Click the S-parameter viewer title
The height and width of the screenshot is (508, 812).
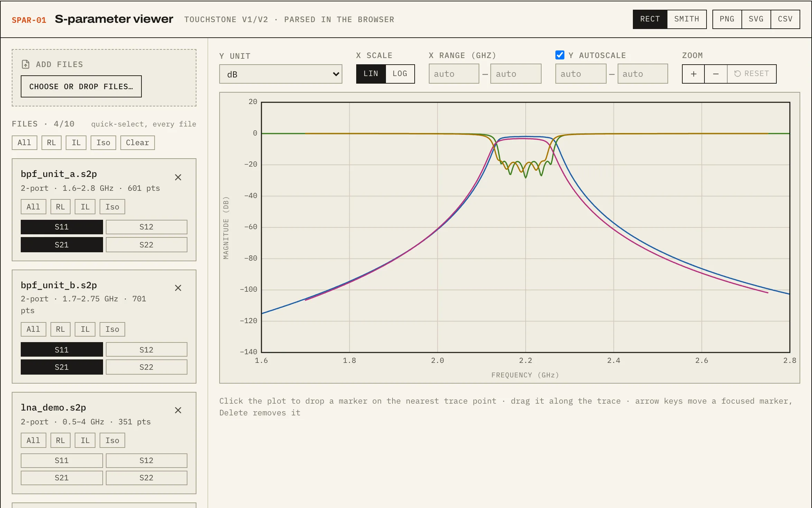[x=114, y=19]
